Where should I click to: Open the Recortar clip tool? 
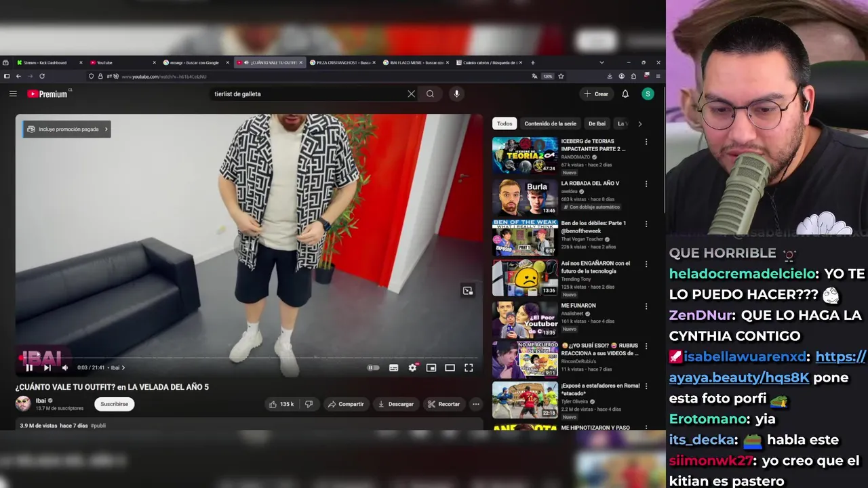tap(443, 404)
